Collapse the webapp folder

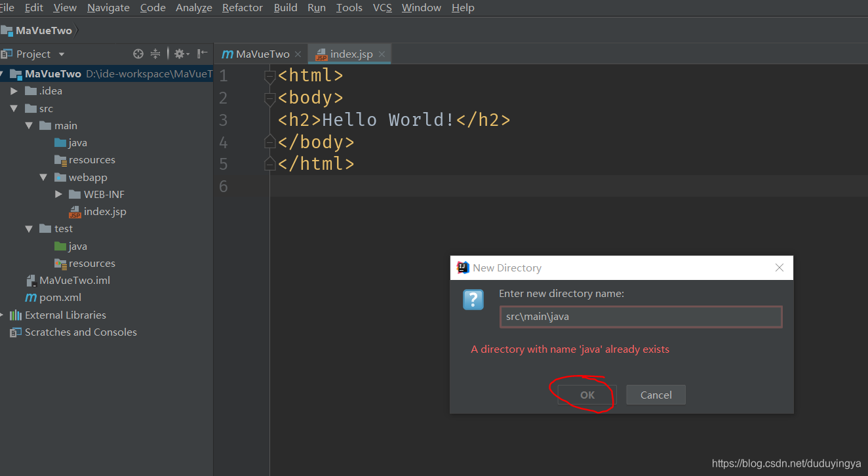43,178
